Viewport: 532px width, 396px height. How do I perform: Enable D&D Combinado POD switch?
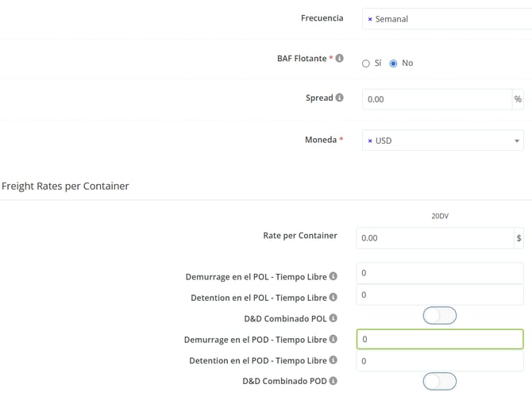[x=440, y=382]
